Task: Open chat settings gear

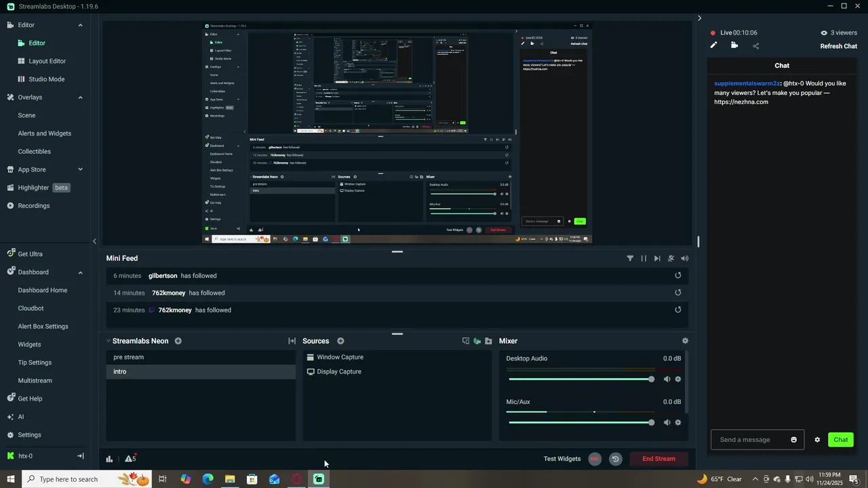Action: tap(817, 440)
